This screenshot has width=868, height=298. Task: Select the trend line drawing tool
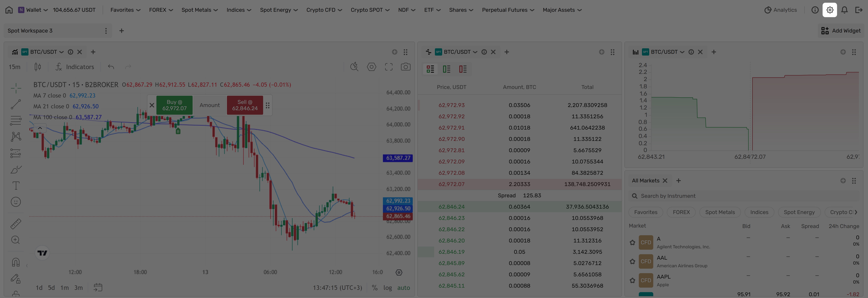pos(16,104)
